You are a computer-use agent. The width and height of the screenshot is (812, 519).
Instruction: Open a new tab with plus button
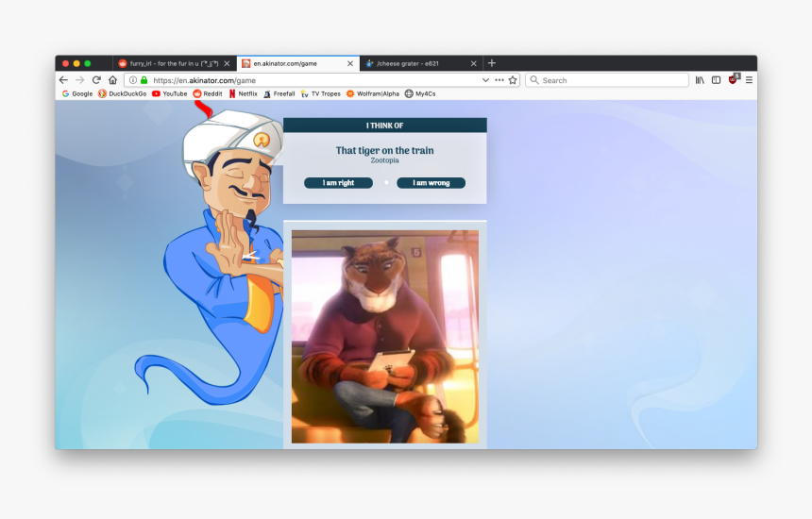pyautogui.click(x=492, y=63)
